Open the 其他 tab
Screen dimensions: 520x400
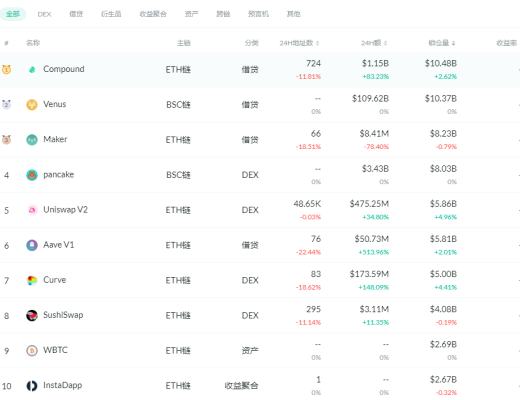pyautogui.click(x=294, y=14)
